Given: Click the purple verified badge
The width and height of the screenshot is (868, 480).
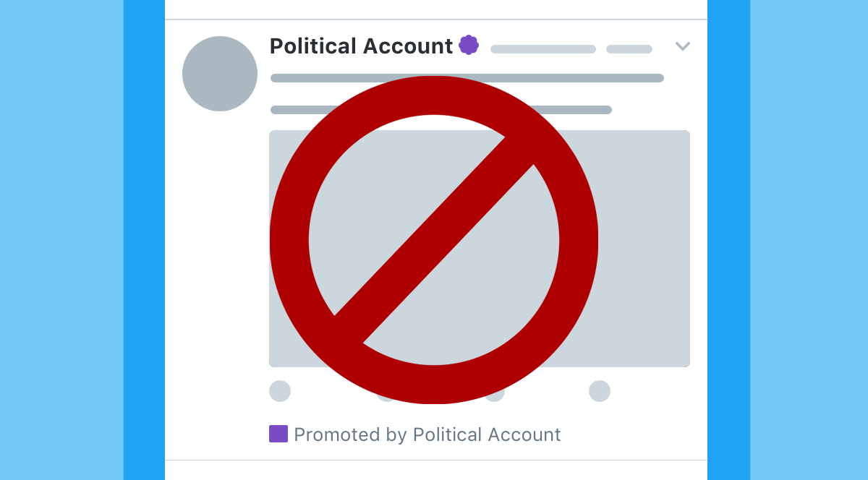Looking at the screenshot, I should coord(469,45).
